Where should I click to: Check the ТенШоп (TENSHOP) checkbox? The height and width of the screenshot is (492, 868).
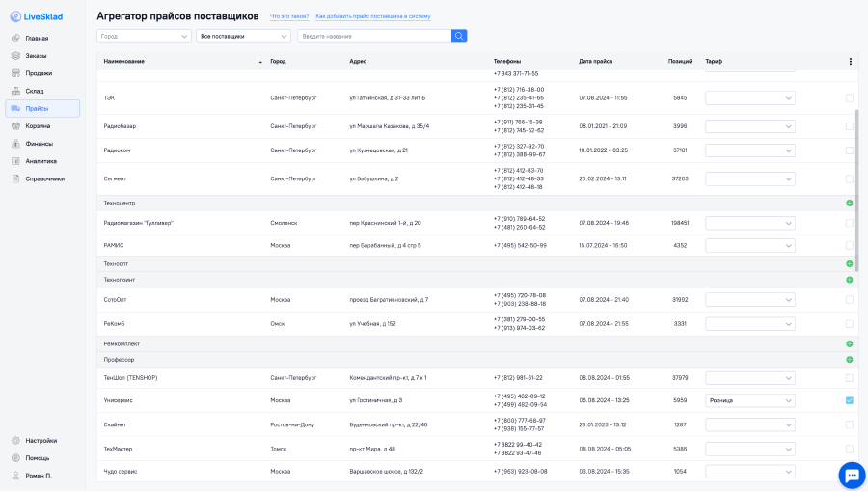[849, 378]
